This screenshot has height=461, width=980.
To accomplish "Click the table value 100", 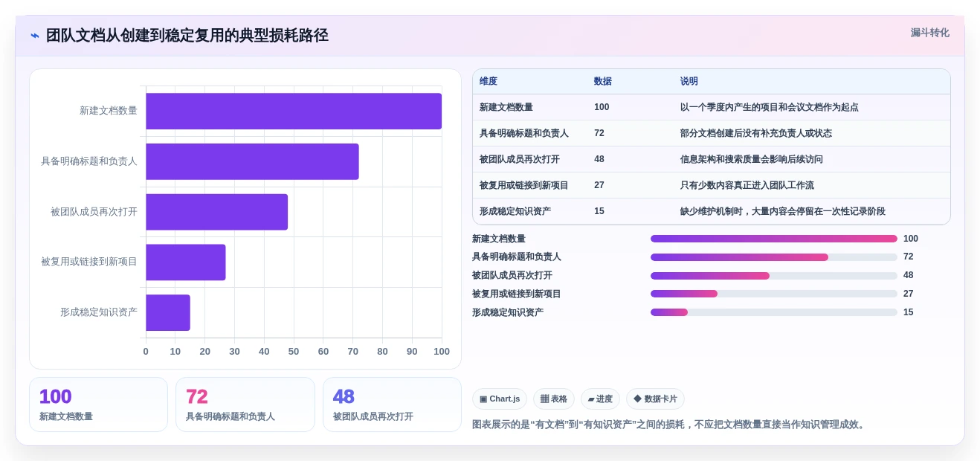I will 602,107.
